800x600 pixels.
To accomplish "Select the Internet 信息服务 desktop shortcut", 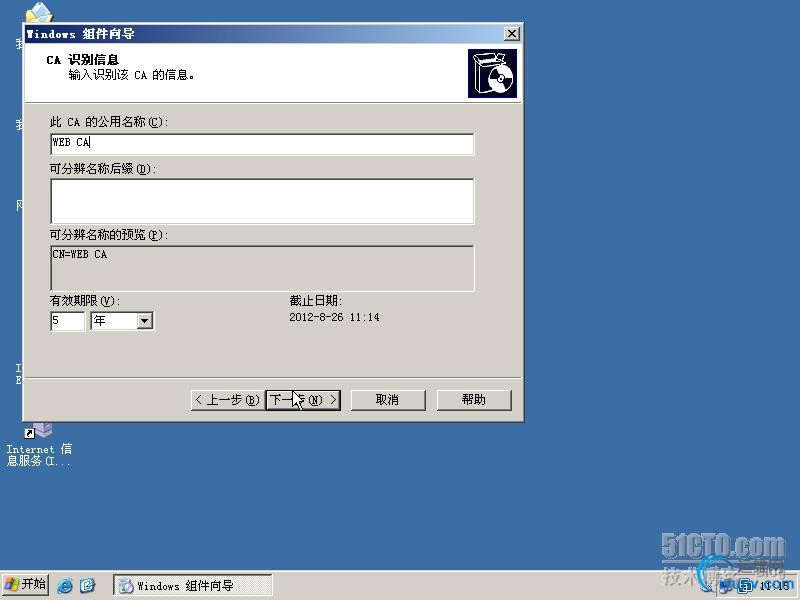I will 39,445.
